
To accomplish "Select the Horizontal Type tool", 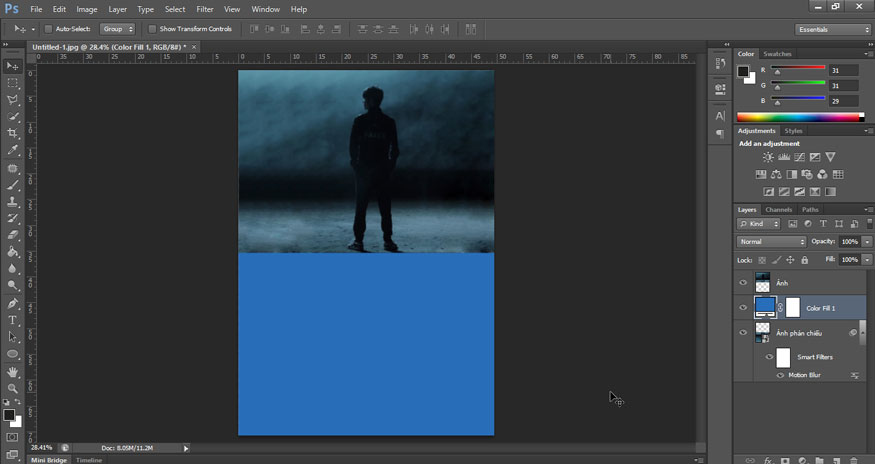I will (12, 321).
